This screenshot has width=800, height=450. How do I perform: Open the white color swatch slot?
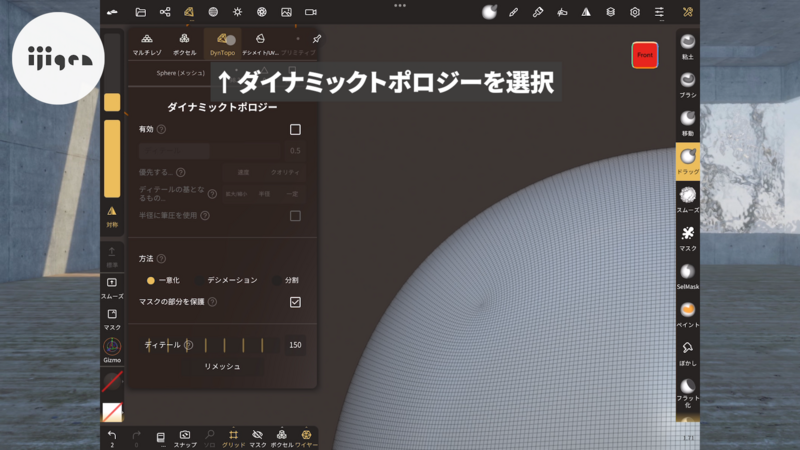112,412
